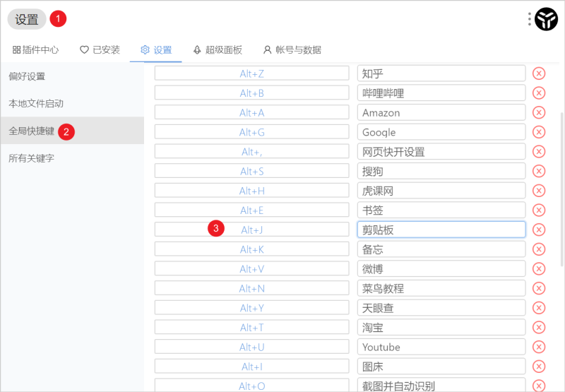
Task: Click the 菜鸟教程 keyword field
Action: point(441,288)
